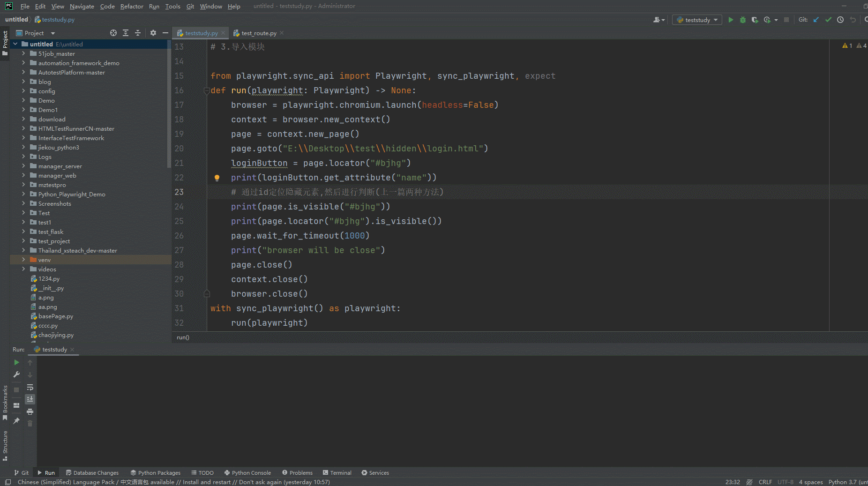Screen dimensions: 868x486
Task: Select opened file with the crosshair icon
Action: point(113,33)
